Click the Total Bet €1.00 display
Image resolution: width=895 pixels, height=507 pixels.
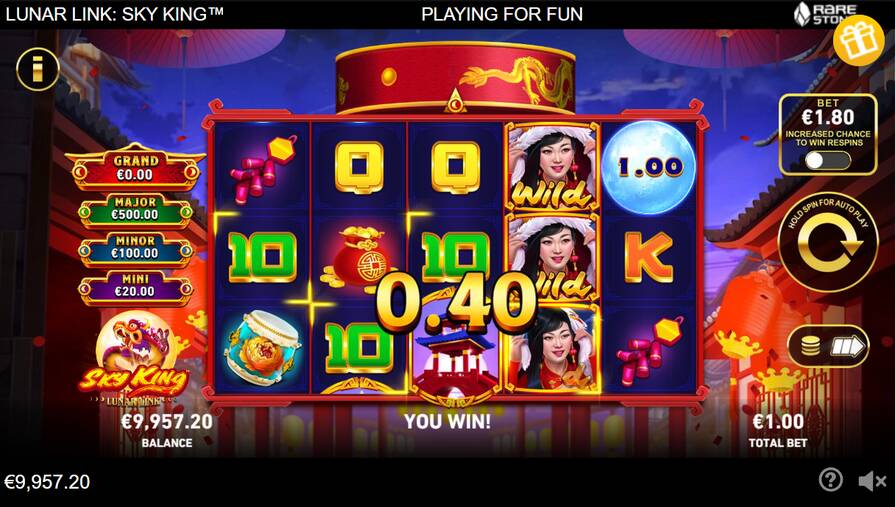tap(778, 429)
